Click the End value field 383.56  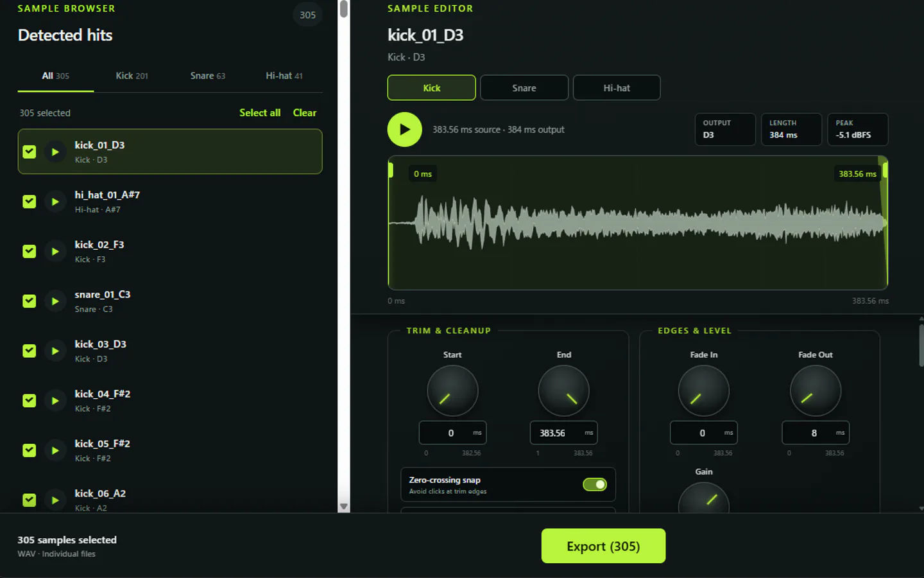tap(564, 433)
